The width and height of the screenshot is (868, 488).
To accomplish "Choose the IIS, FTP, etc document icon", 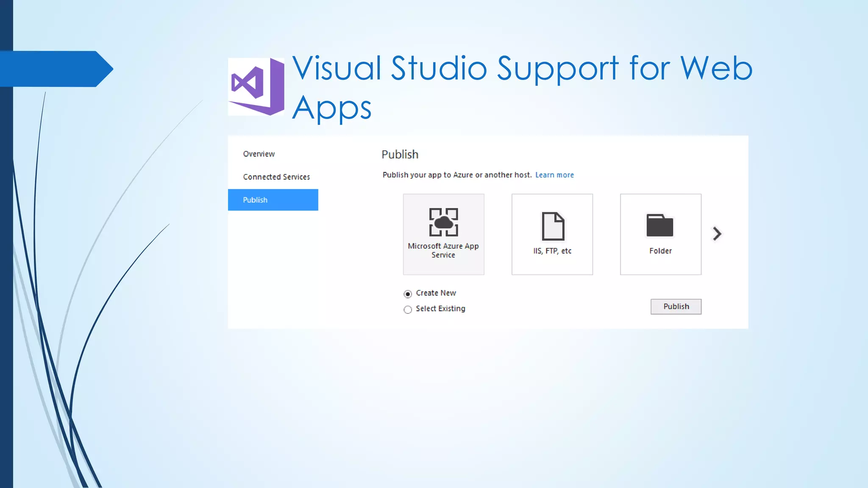I will click(553, 226).
